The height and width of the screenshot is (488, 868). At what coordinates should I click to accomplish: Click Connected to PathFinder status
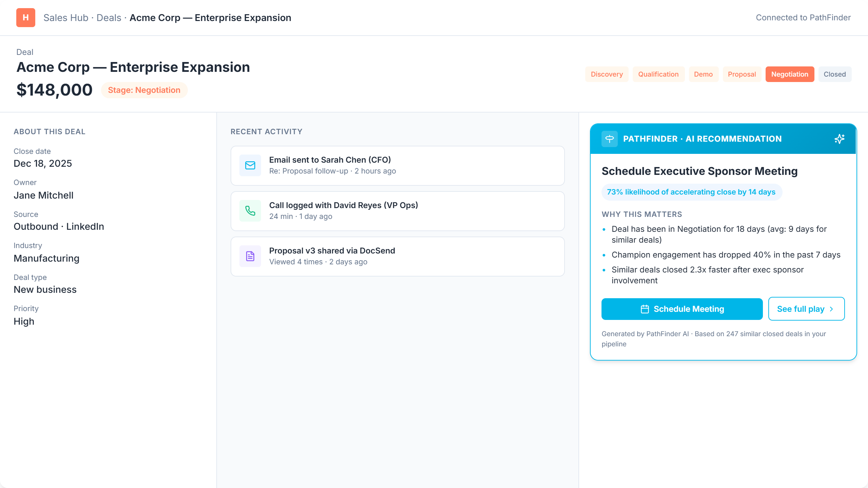(803, 18)
